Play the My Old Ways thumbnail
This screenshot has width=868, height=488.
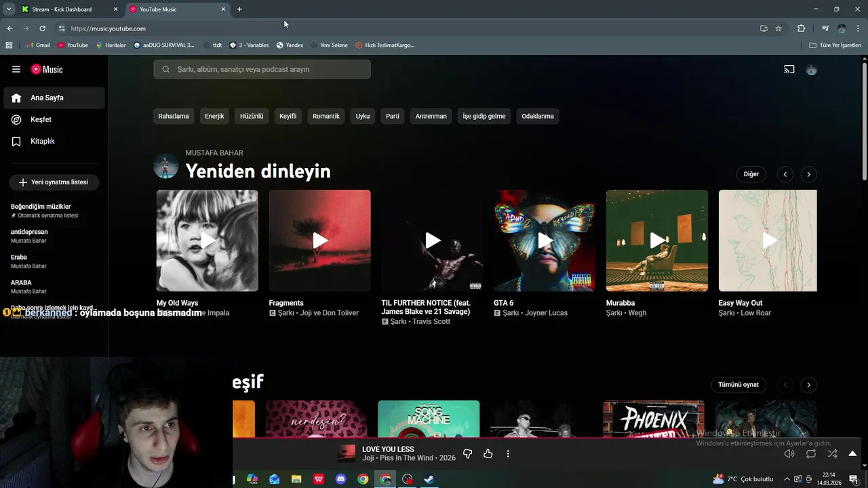tap(208, 241)
